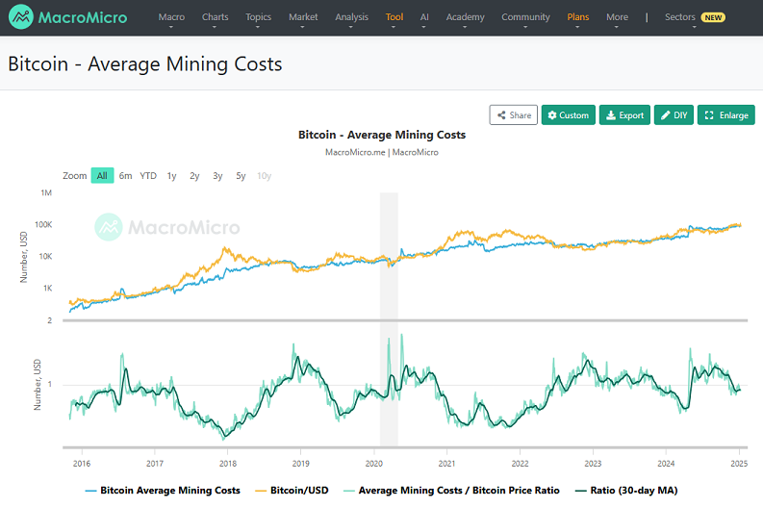Screen dimensions: 763x532
Task: Click the gear icon on Custom button
Action: [x=552, y=115]
